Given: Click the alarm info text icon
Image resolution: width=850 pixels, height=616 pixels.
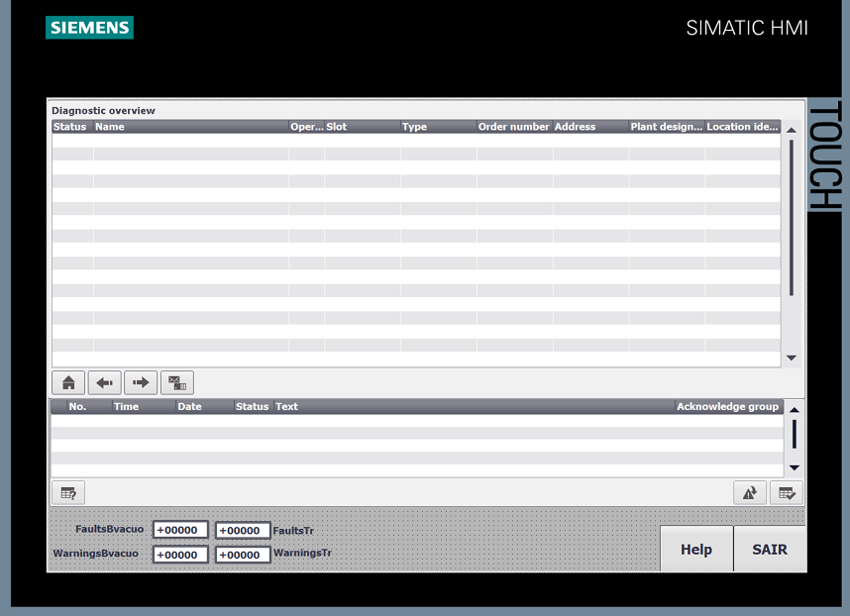Looking at the screenshot, I should (x=68, y=492).
